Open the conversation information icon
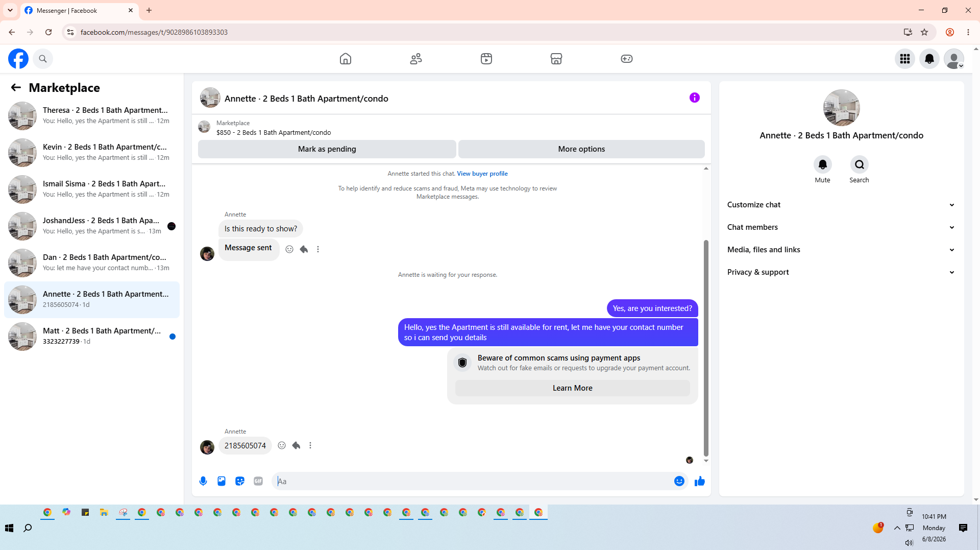 click(695, 98)
